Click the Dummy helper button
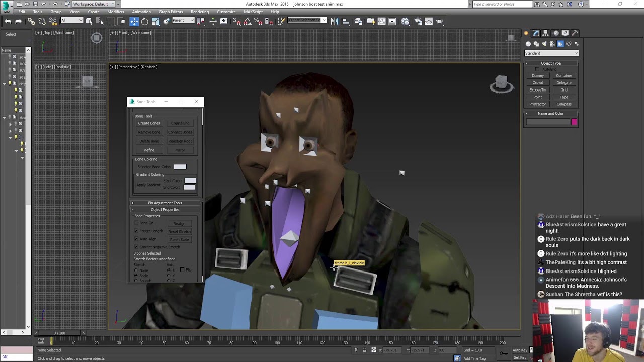 (538, 76)
